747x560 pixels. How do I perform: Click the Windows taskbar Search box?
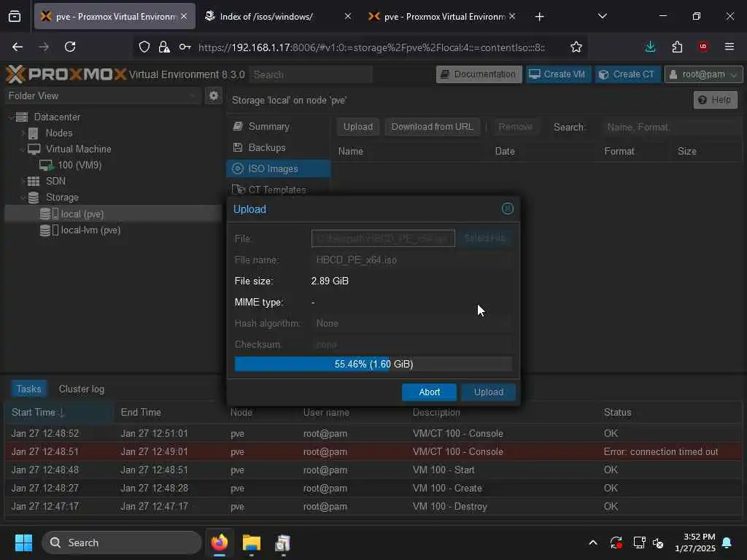(x=122, y=542)
